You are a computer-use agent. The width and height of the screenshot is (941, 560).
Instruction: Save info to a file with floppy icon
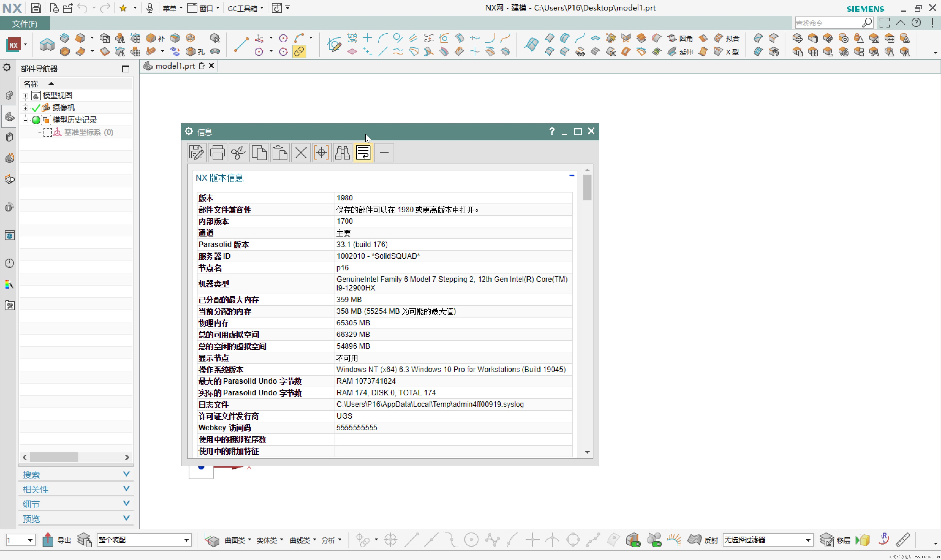click(x=196, y=152)
